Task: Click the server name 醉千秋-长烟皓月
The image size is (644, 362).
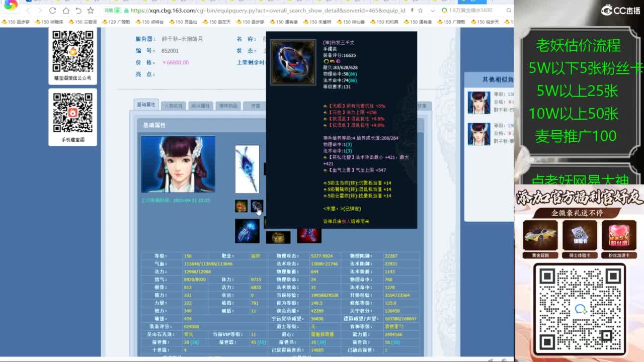Action: tap(182, 39)
